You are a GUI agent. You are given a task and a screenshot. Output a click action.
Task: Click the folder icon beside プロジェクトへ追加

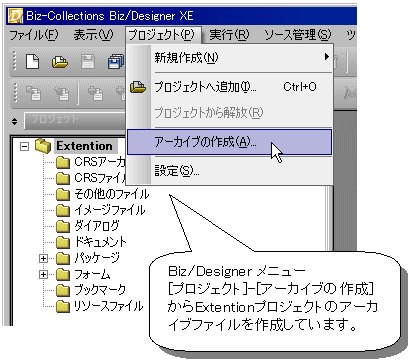(138, 87)
